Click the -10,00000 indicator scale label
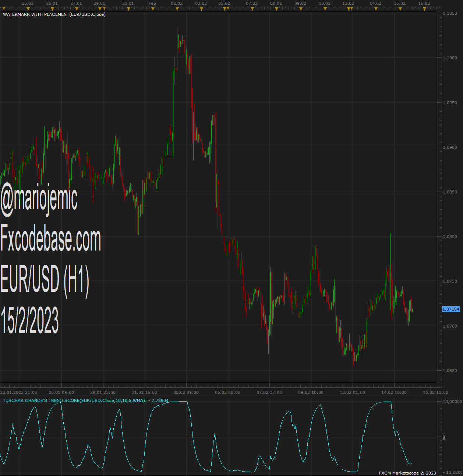Screen dimensions: 463x476 (452, 472)
